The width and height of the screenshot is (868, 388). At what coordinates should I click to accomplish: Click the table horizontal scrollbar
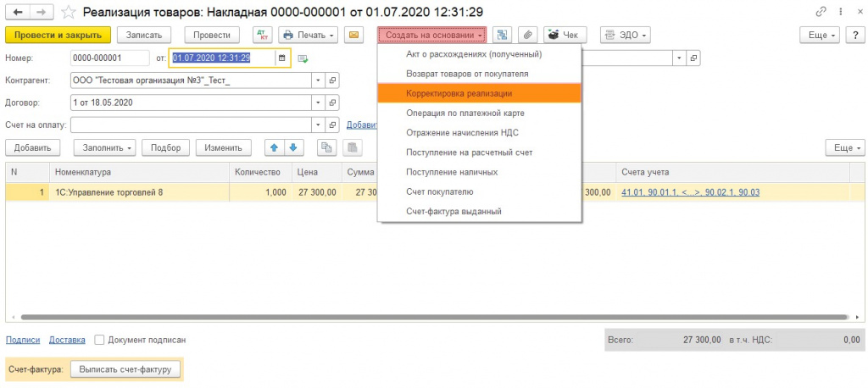coord(435,317)
